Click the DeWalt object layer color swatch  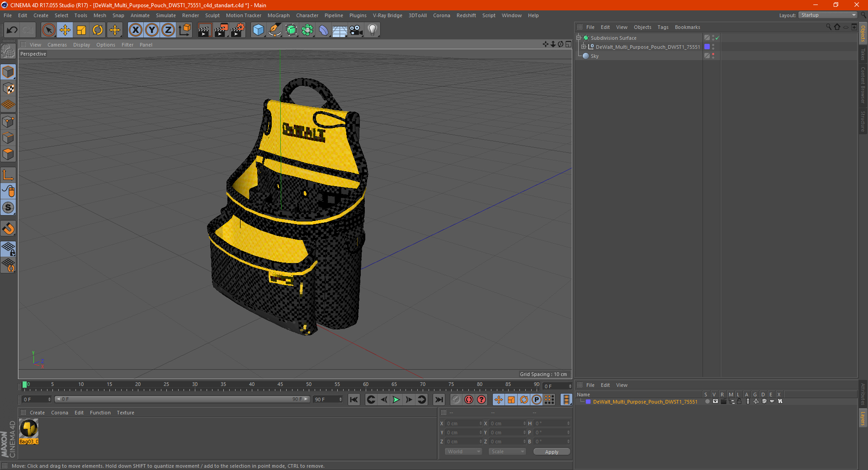[707, 47]
